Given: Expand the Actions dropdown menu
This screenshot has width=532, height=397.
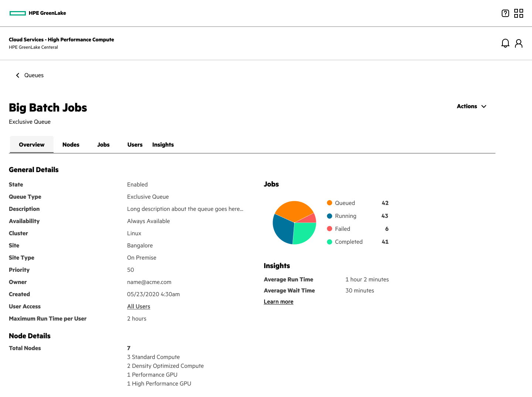Looking at the screenshot, I should click(x=472, y=106).
